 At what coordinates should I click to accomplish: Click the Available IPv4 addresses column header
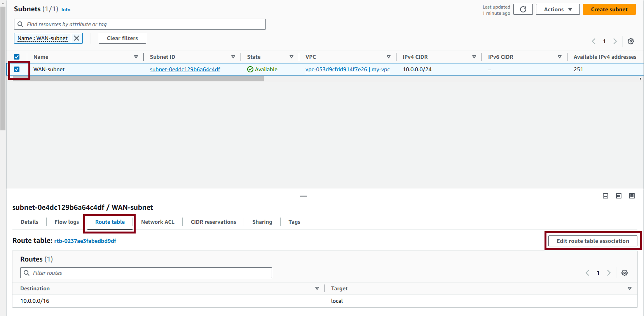pos(605,57)
